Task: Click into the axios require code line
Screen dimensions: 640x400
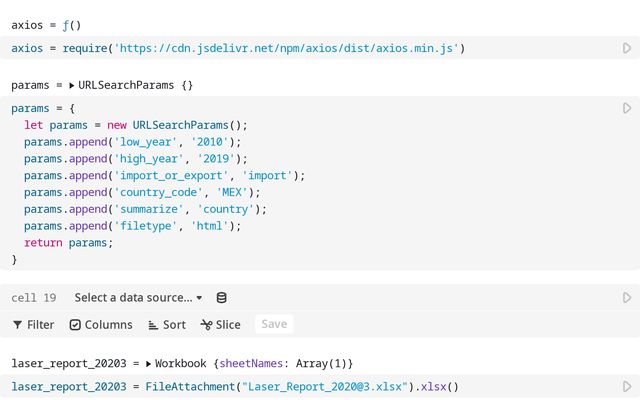Action: tap(238, 48)
